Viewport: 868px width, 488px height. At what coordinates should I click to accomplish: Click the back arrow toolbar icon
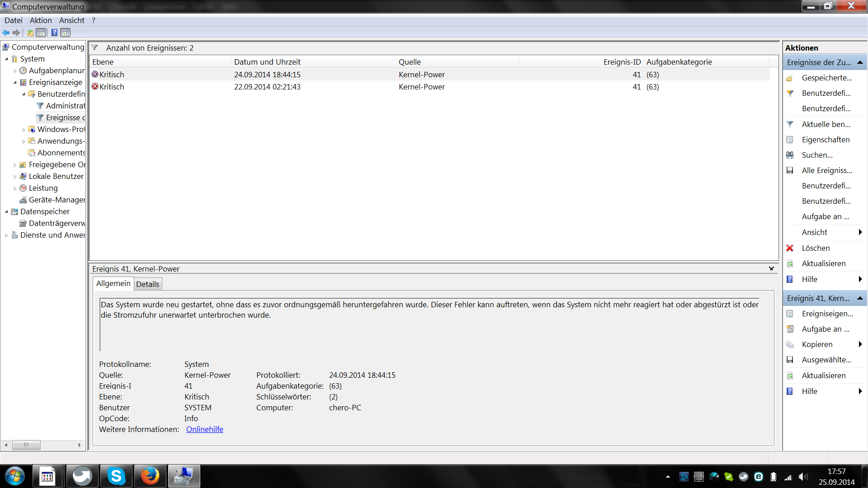point(6,33)
